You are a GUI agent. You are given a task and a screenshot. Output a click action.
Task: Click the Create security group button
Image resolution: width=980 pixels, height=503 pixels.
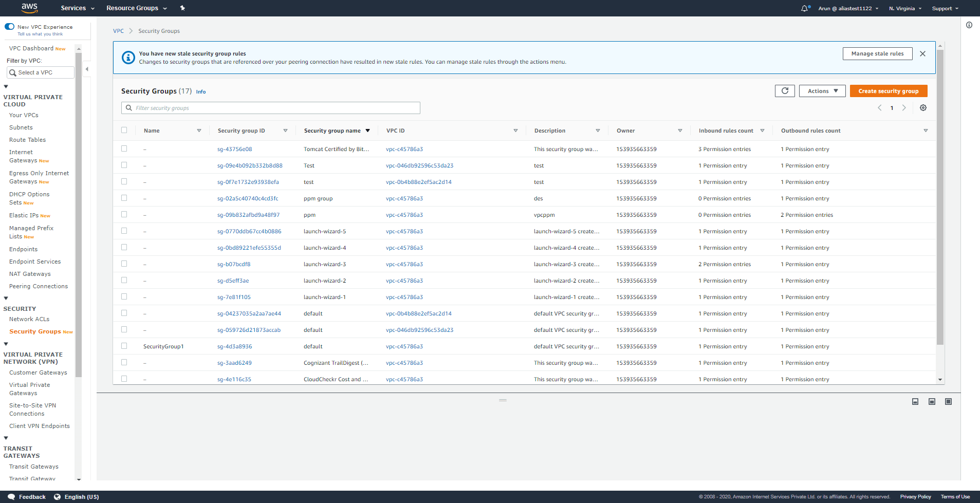click(x=889, y=90)
